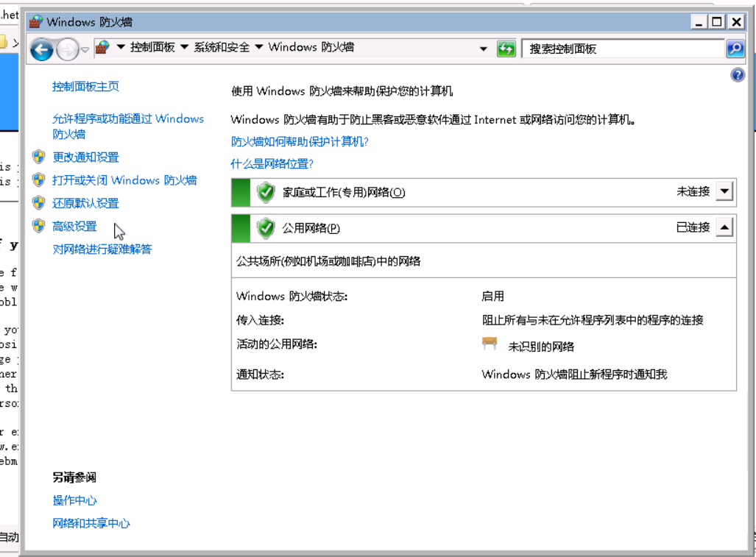Open 对网络进行疑难解答 link
The width and height of the screenshot is (756, 557).
point(102,249)
